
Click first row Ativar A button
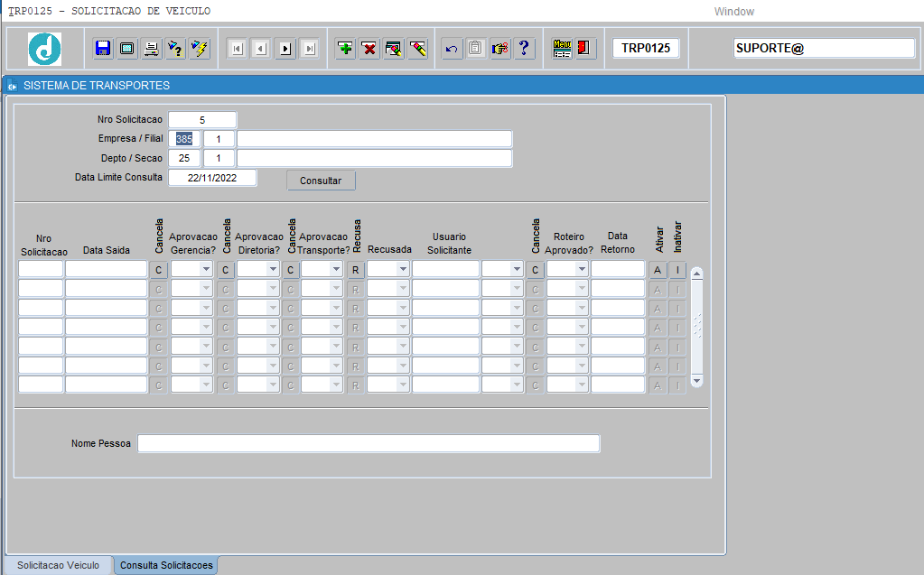pyautogui.click(x=658, y=270)
